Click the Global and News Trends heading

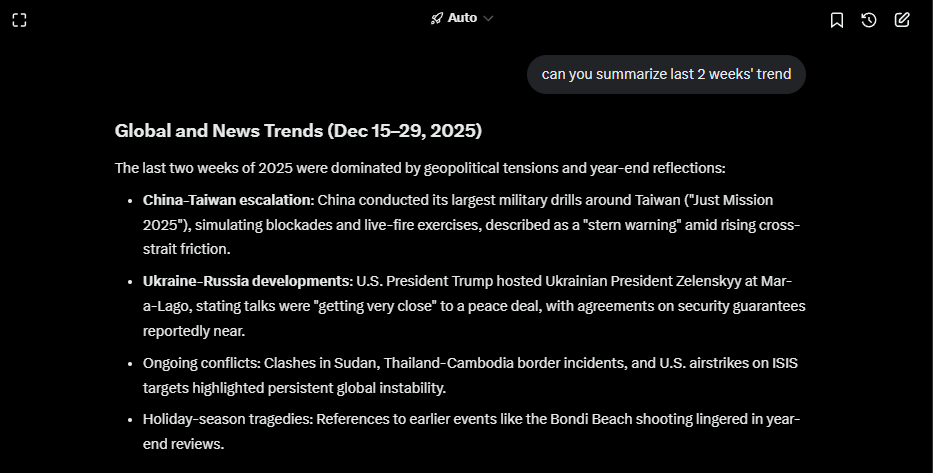[x=298, y=130]
